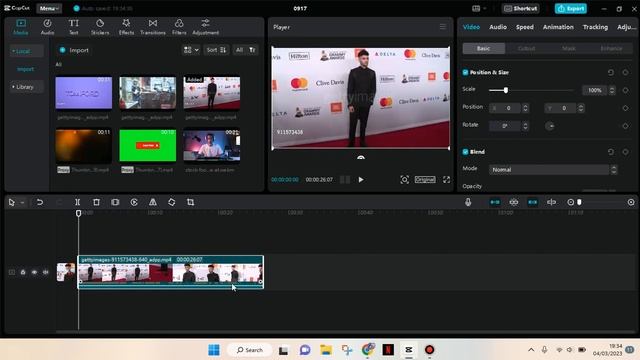The width and height of the screenshot is (640, 360).
Task: Toggle auto snapping on the timeline
Action: [x=513, y=202]
